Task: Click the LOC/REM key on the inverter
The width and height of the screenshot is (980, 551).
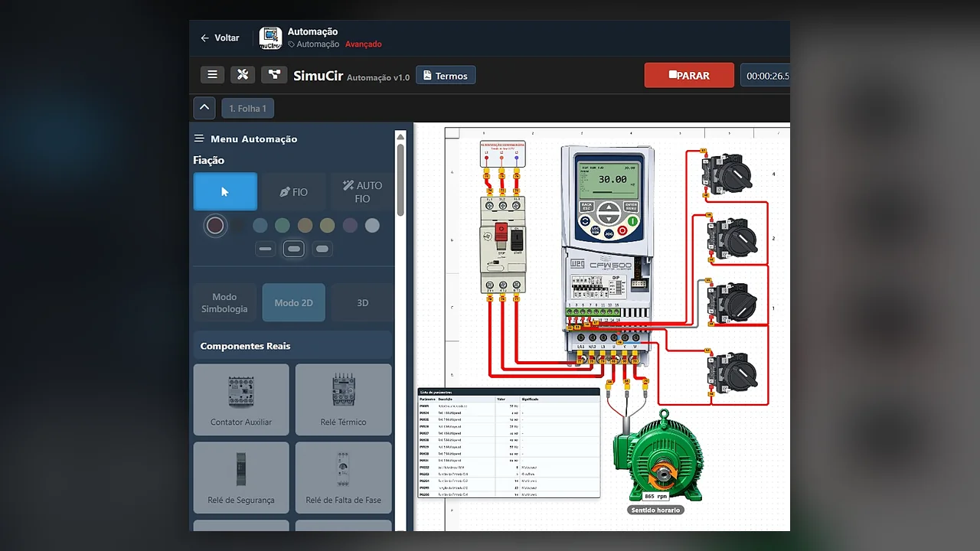Action: click(x=595, y=230)
